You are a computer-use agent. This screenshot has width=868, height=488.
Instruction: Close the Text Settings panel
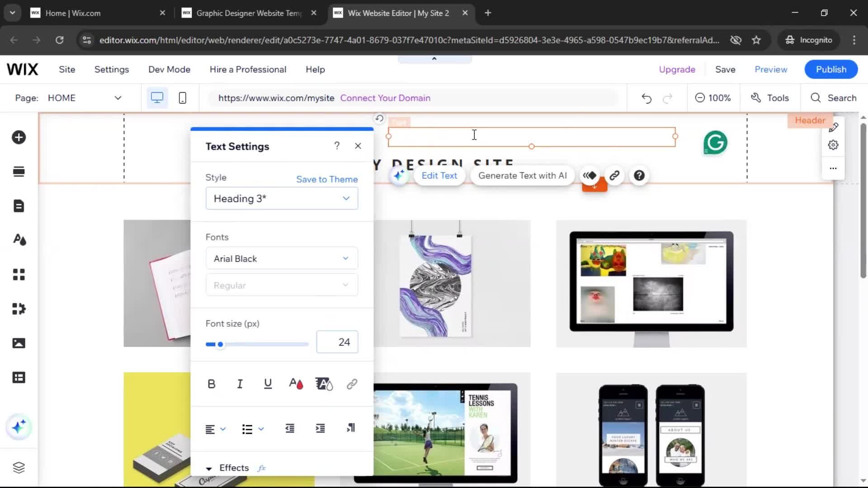coord(358,146)
